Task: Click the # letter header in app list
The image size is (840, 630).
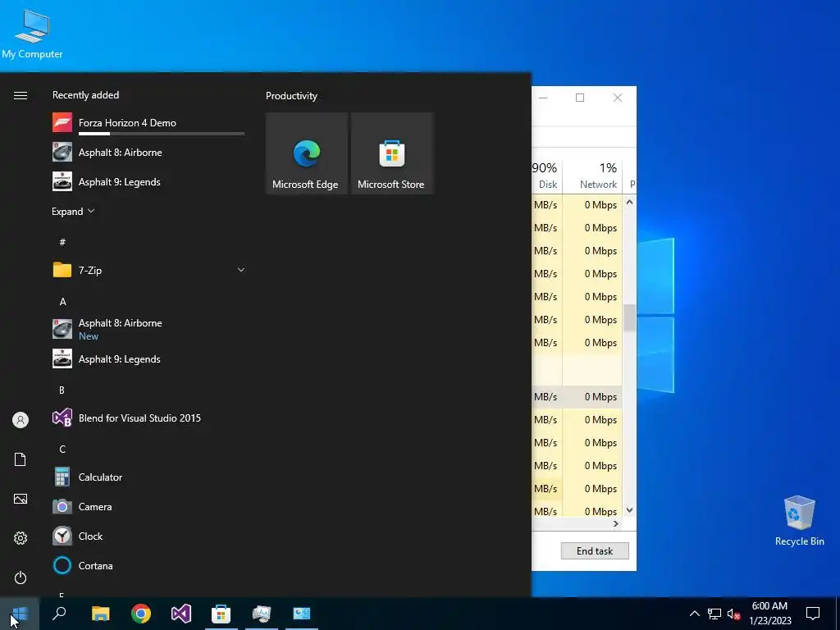Action: click(x=62, y=242)
